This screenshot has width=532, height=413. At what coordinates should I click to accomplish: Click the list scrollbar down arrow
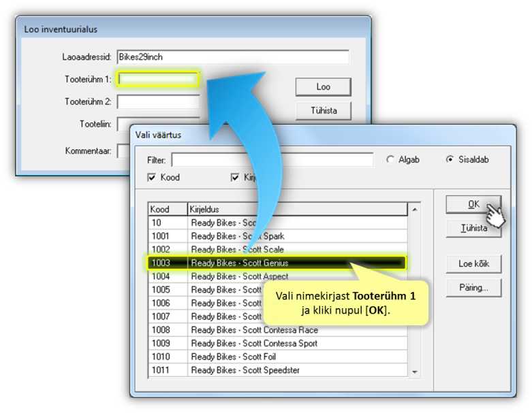tap(415, 372)
